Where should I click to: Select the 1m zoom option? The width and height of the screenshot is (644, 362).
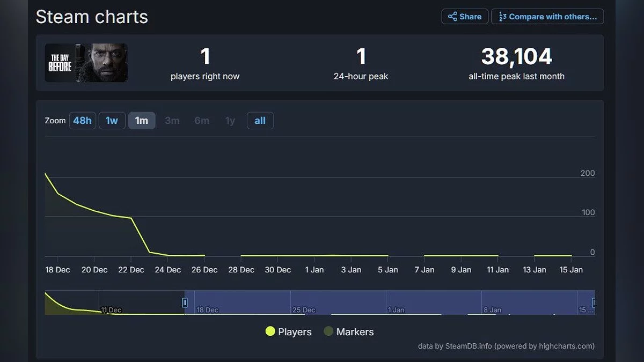pos(142,121)
